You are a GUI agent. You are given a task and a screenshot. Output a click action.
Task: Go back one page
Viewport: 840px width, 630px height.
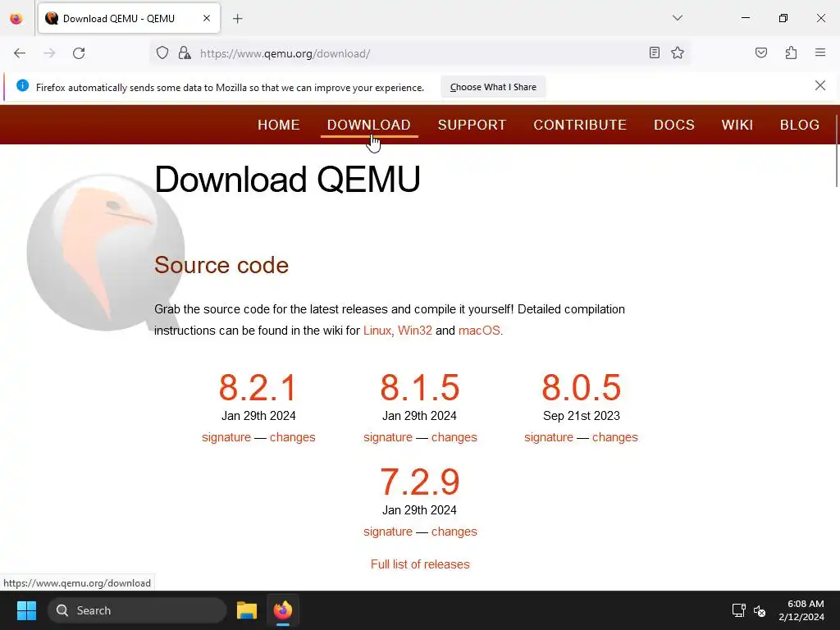(20, 53)
